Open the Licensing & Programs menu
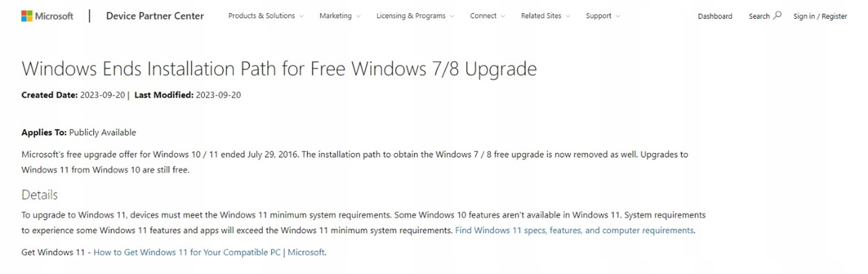The width and height of the screenshot is (868, 274). [410, 16]
